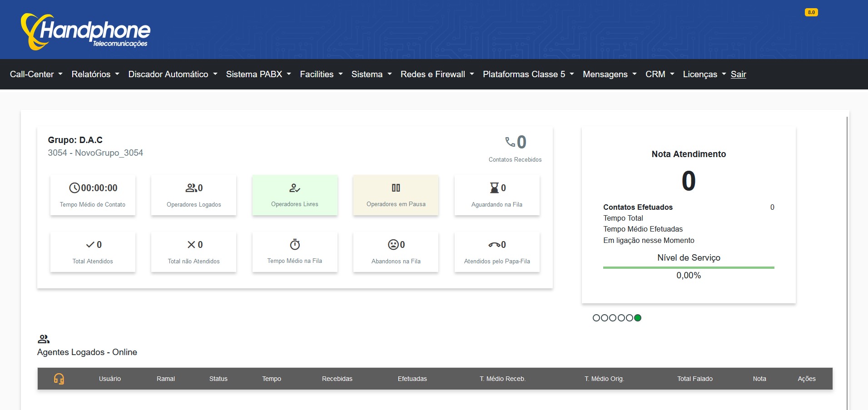This screenshot has width=868, height=410.
Task: Click the pause icon in Operadores em Pausa
Action: [x=396, y=188]
